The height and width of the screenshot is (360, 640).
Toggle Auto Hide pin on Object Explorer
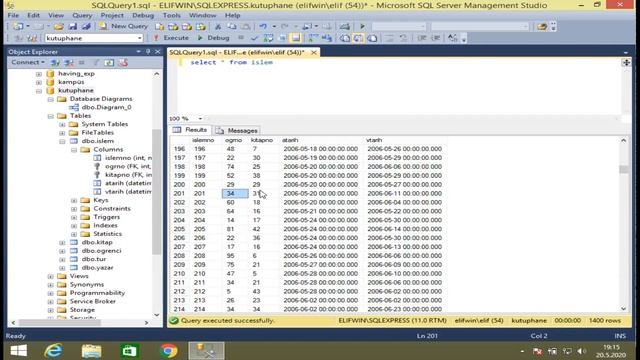click(148, 52)
